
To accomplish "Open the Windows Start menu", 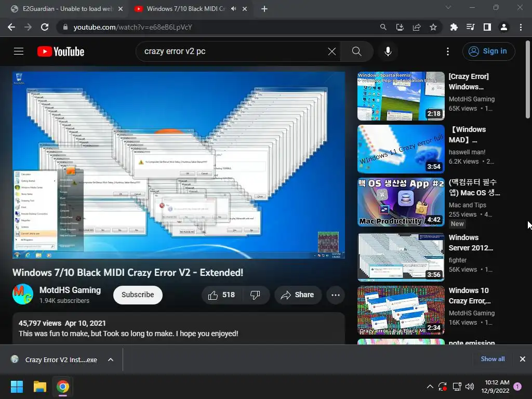I will point(17,387).
